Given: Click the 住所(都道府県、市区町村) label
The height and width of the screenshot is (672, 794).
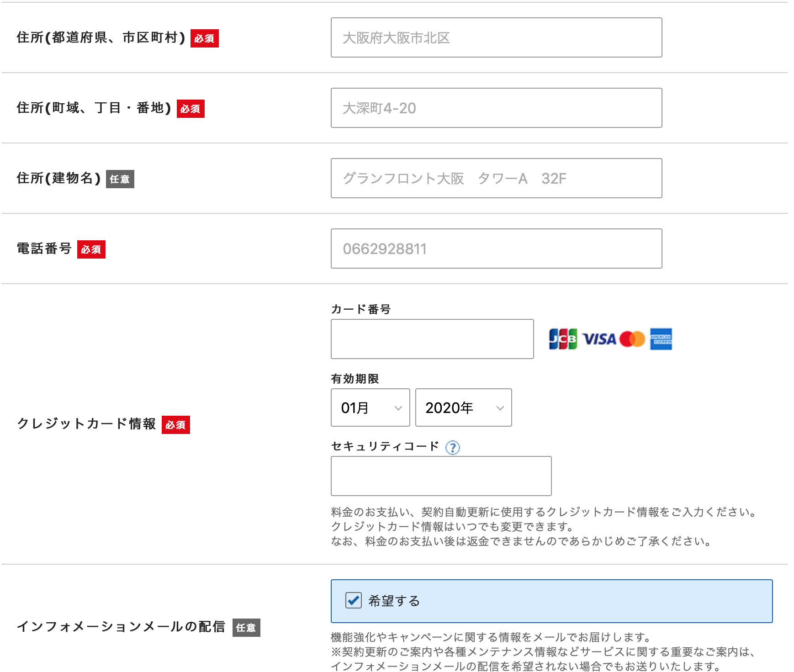Looking at the screenshot, I should click(101, 37).
